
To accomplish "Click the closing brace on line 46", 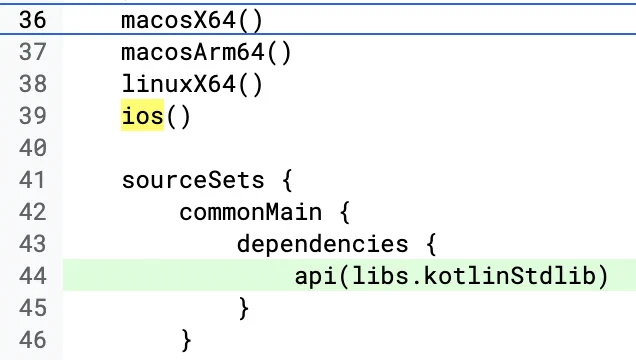I will tap(186, 341).
